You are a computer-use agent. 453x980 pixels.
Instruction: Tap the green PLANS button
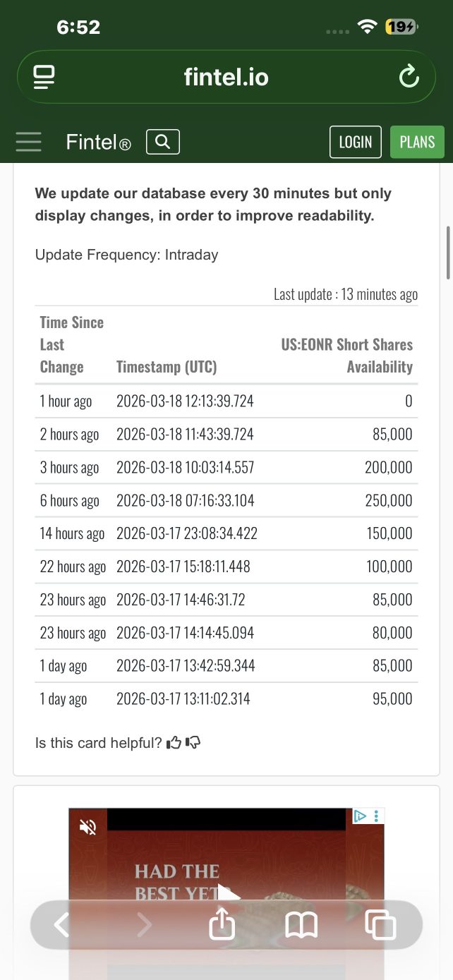point(417,142)
